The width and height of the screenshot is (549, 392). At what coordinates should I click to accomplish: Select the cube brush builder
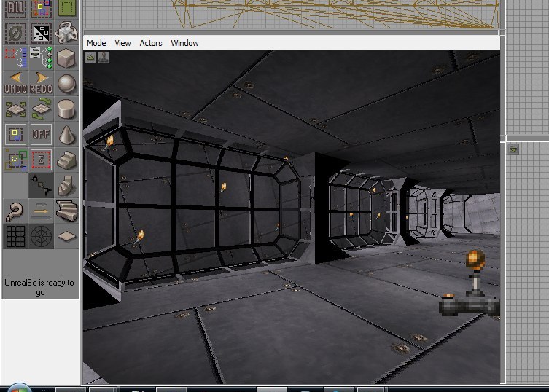[66, 57]
